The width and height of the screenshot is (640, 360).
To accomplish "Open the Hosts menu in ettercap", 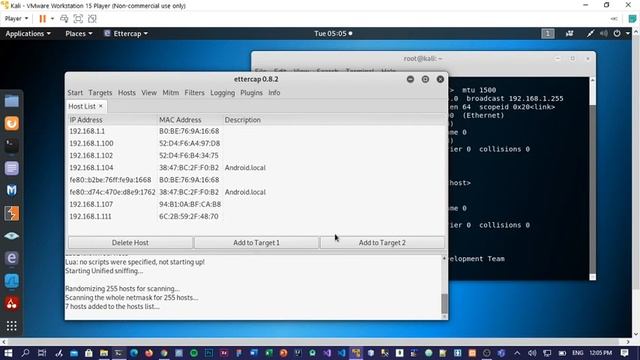I will click(x=127, y=93).
